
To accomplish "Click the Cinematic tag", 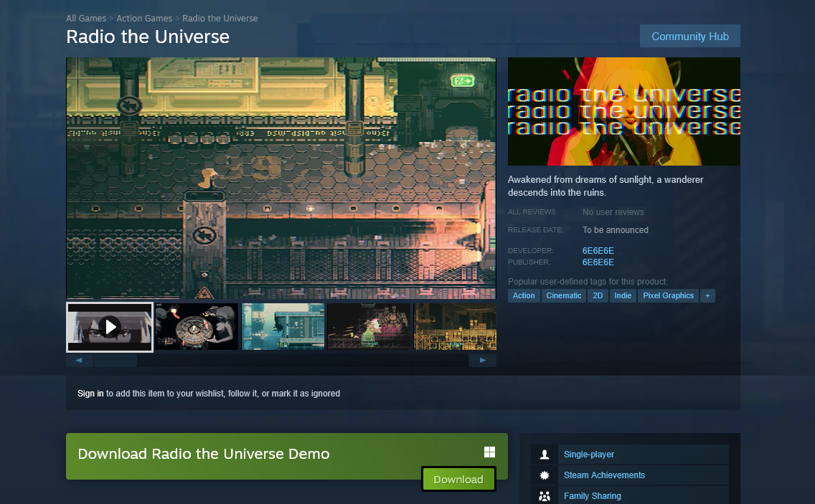I will [563, 295].
